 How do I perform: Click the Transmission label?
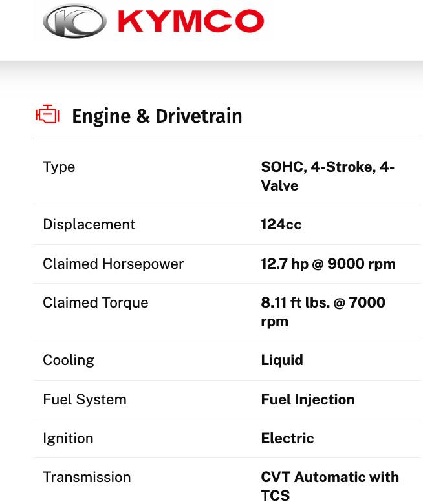87,477
